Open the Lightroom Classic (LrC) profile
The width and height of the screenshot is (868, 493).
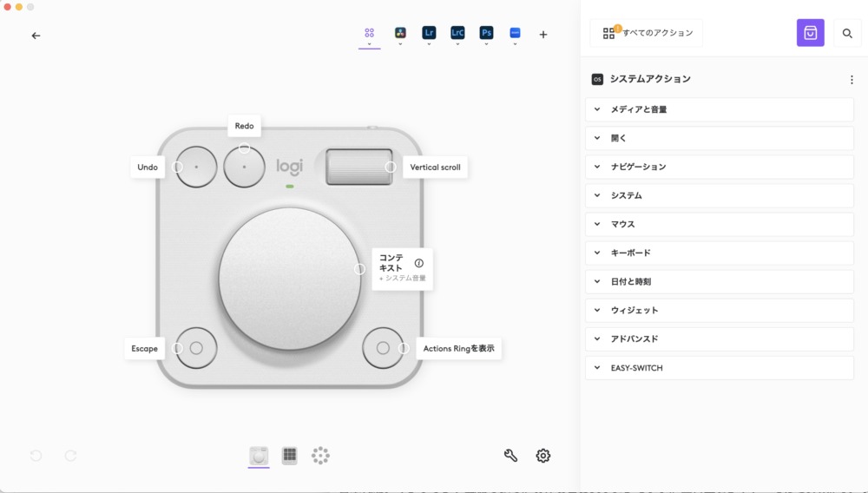pos(457,33)
